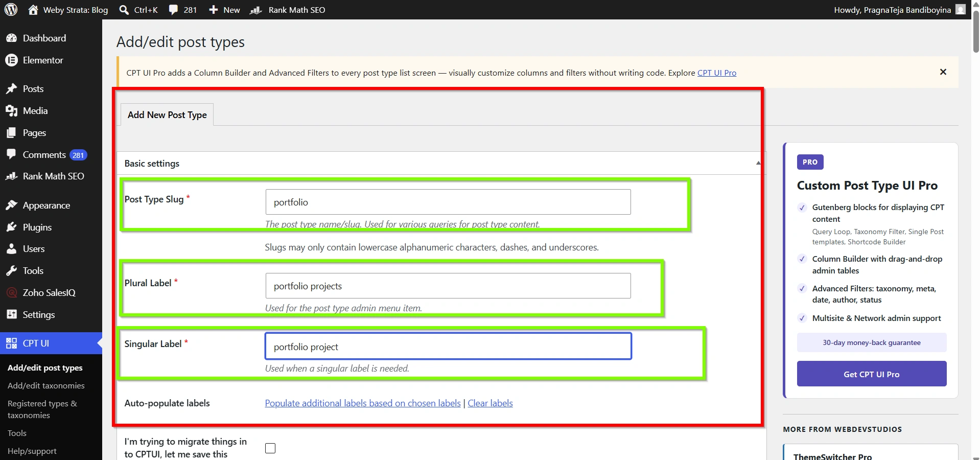Open the CPT UI Tools submenu
980x460 pixels.
click(x=17, y=433)
